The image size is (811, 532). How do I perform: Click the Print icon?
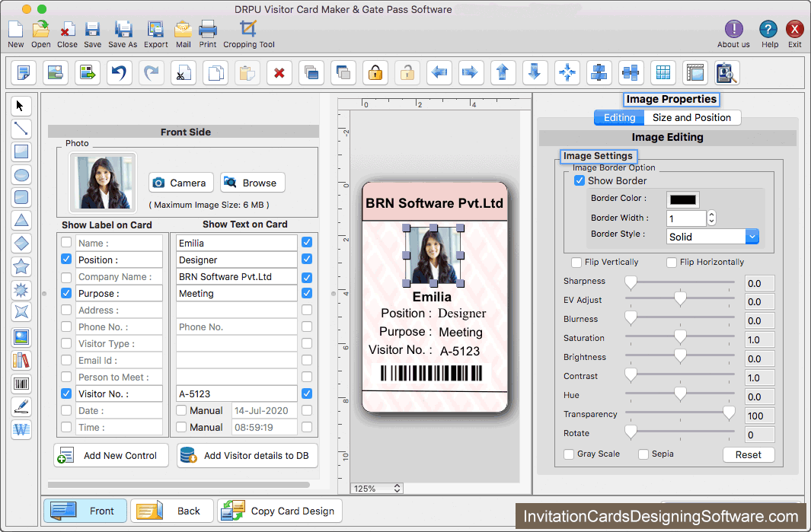[208, 30]
